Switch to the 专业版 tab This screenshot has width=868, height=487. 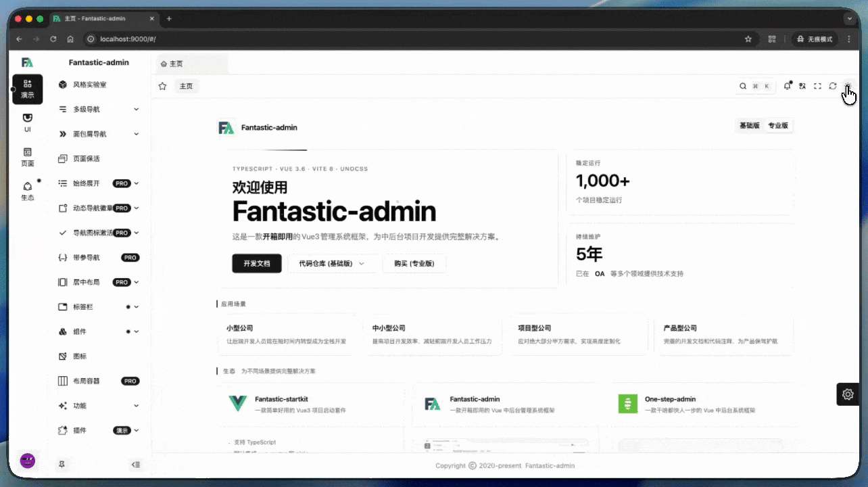coord(778,126)
